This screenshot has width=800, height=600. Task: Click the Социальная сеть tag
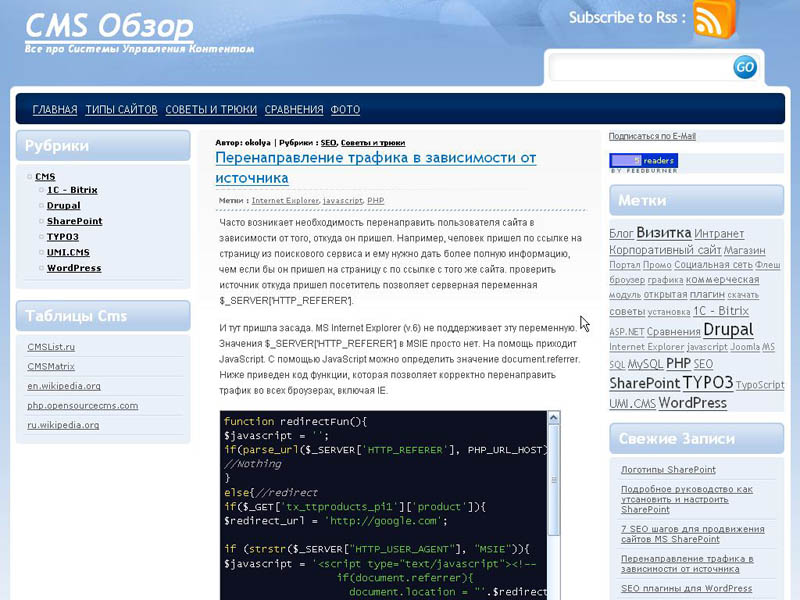[x=713, y=265]
